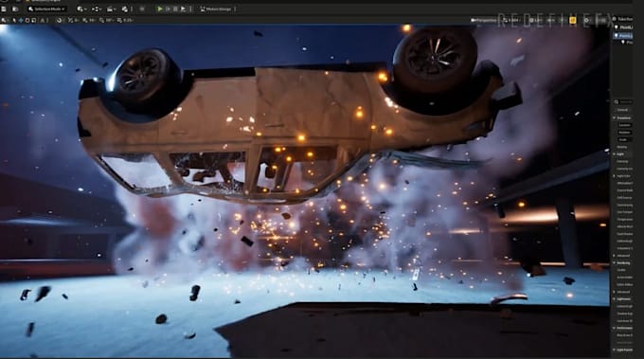This screenshot has height=359, width=644.
Task: Select the highlighted PointLight in Outliner
Action: point(623,36)
